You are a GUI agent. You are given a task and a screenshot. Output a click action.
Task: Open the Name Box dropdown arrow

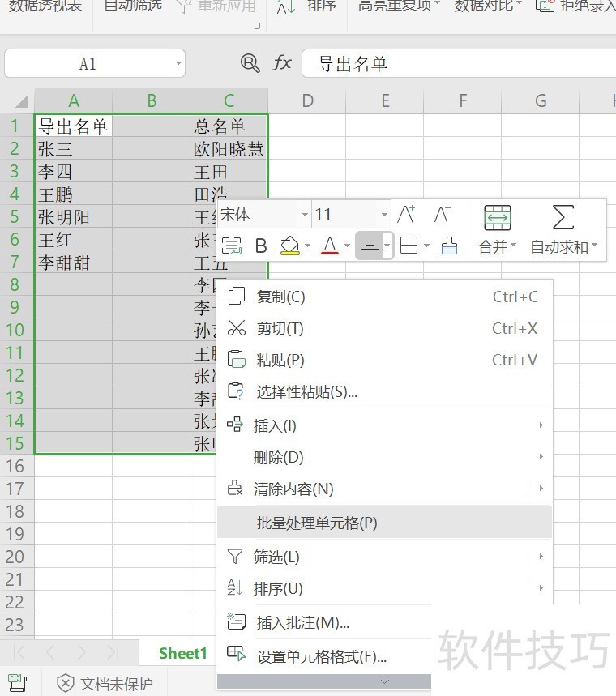click(x=178, y=63)
